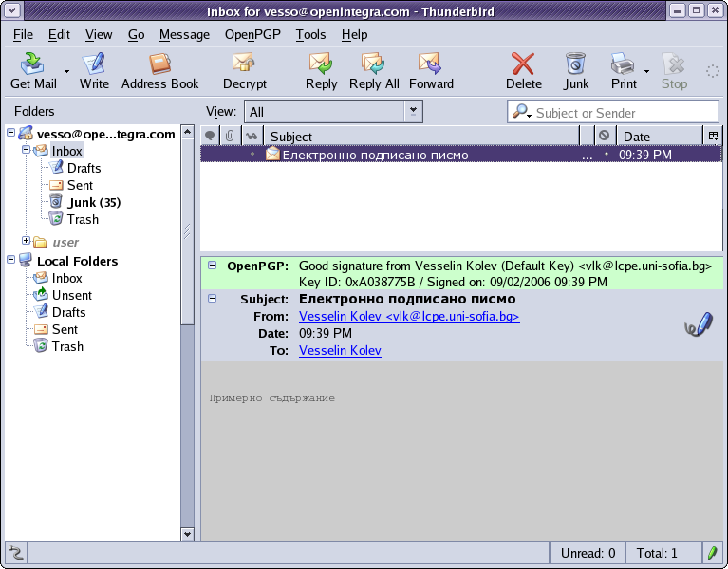Select the Електронно подписано писмо message row
728x569 pixels.
(461, 155)
